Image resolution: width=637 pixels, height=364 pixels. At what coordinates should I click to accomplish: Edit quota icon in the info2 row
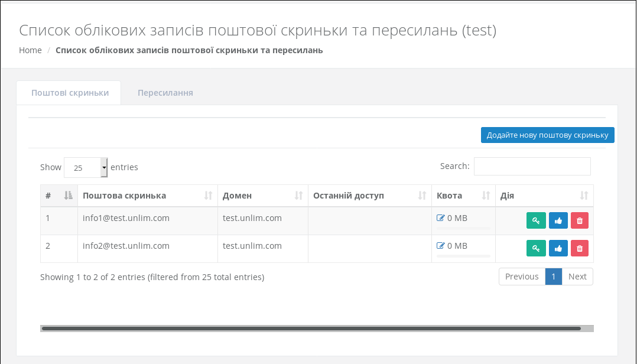pyautogui.click(x=440, y=246)
